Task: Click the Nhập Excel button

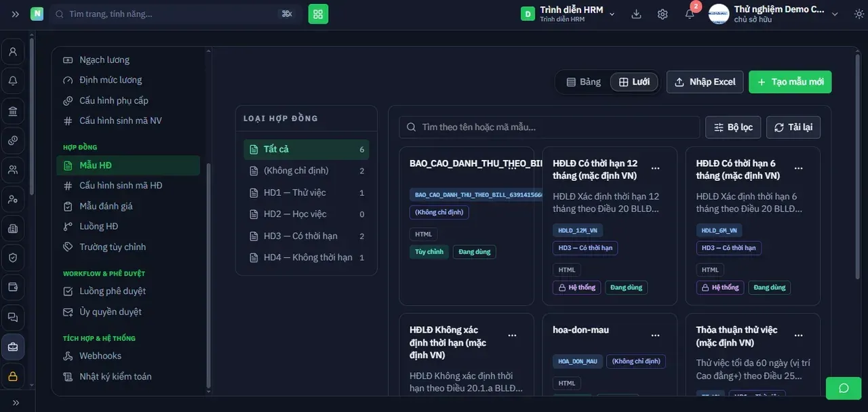Action: tap(705, 82)
